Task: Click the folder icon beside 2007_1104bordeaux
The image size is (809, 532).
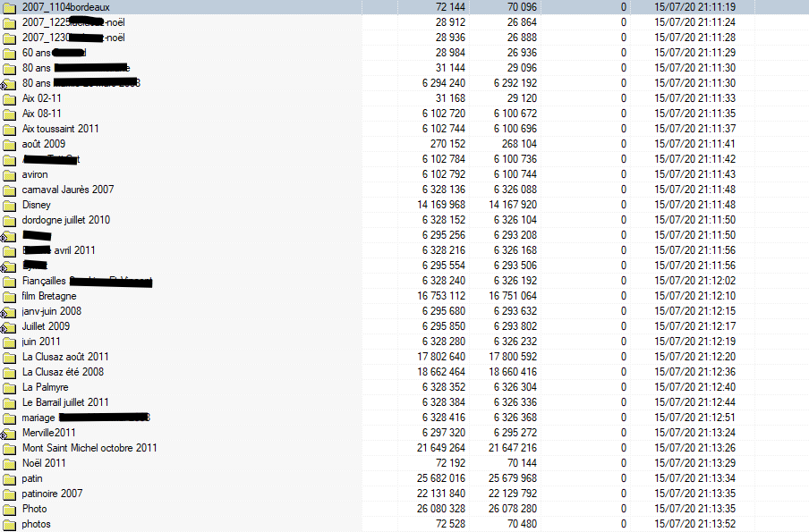Action: [10, 7]
